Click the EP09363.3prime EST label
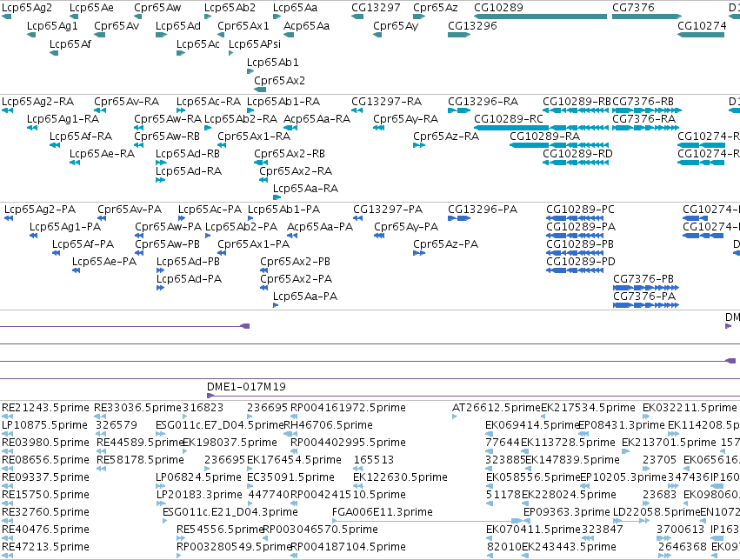 (566, 512)
